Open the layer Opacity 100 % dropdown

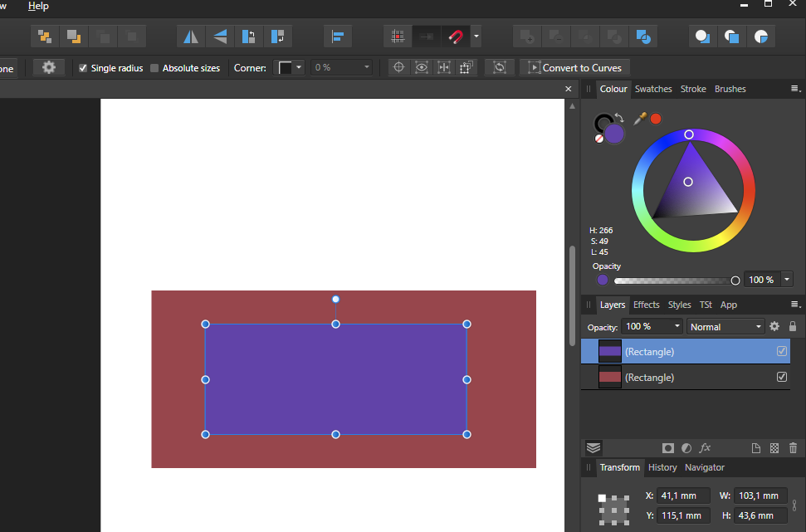(x=652, y=327)
